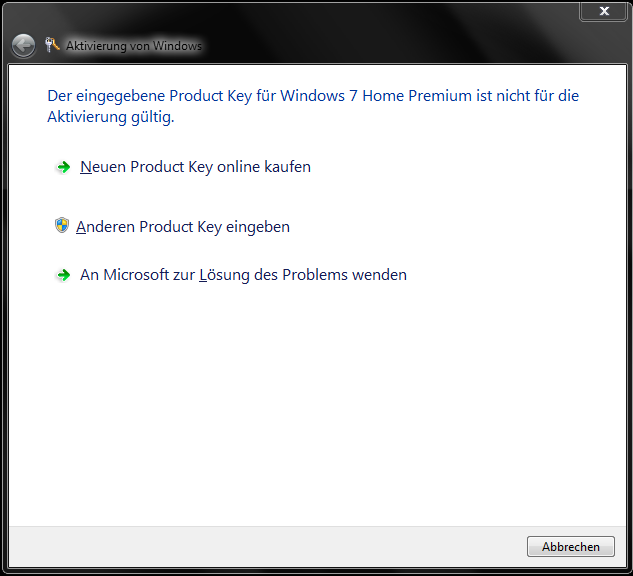
Task: Click green arrow beside An Microsoft option
Action: [x=63, y=275]
